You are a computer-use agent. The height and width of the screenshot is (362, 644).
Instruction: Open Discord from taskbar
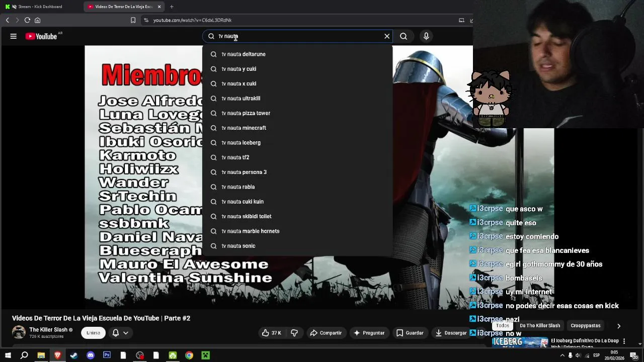tap(91, 355)
